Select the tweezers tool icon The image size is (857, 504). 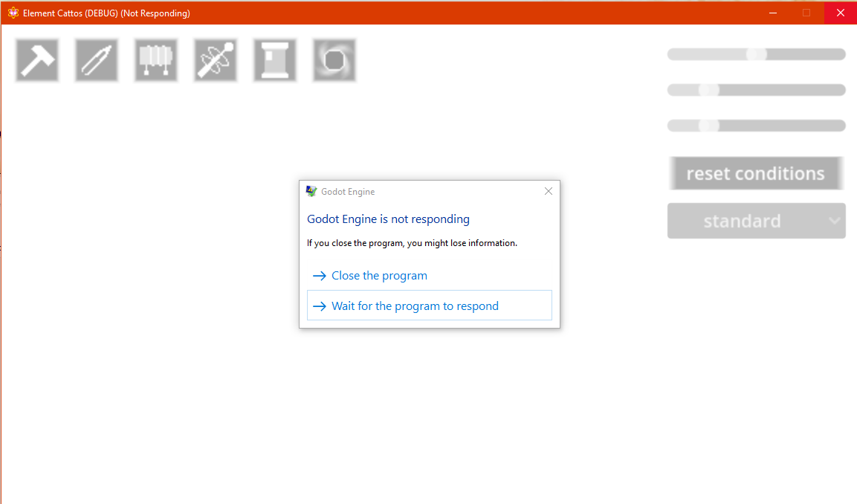(x=97, y=60)
